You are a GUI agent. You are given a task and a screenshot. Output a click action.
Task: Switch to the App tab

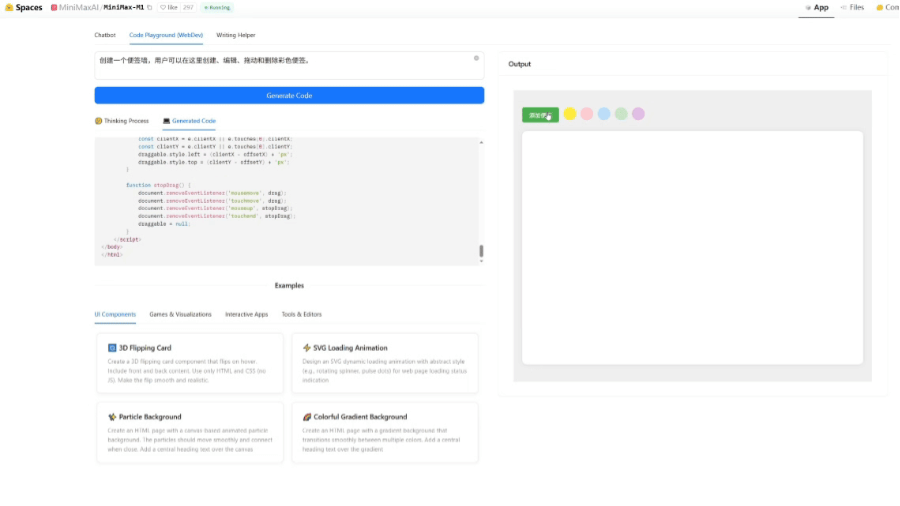(x=816, y=7)
